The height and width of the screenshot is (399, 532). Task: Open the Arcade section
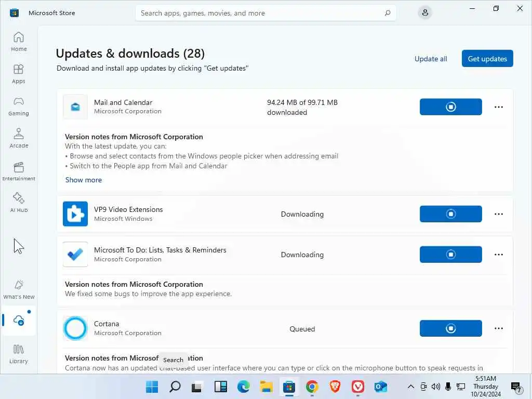[19, 138]
